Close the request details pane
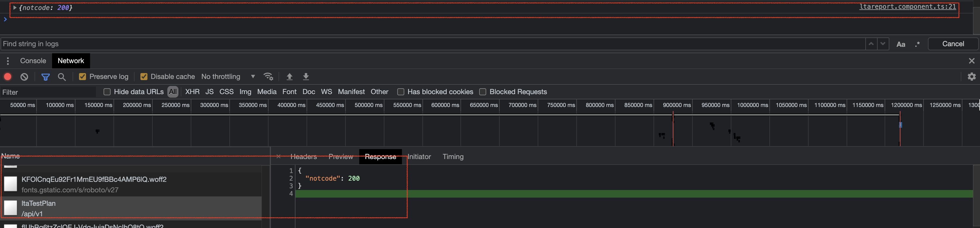Image resolution: width=980 pixels, height=228 pixels. tap(278, 157)
